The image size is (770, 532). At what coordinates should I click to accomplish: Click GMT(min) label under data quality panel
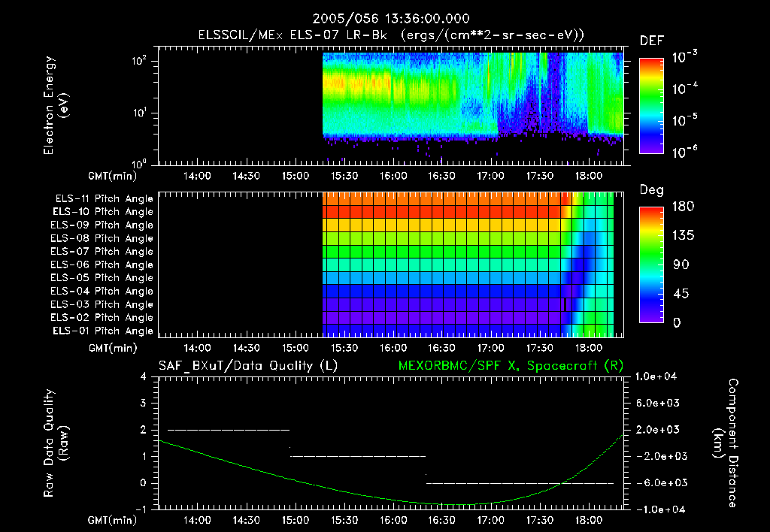(x=113, y=520)
